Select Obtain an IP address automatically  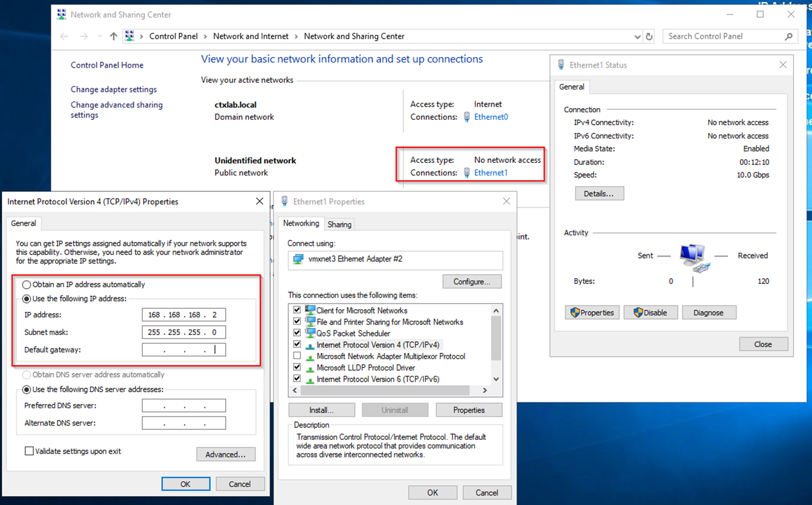pos(26,284)
